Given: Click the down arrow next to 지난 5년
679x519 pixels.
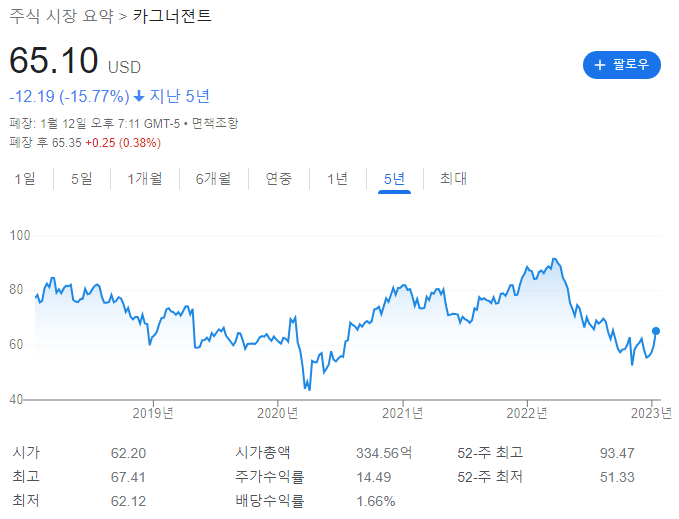Looking at the screenshot, I should 139,96.
